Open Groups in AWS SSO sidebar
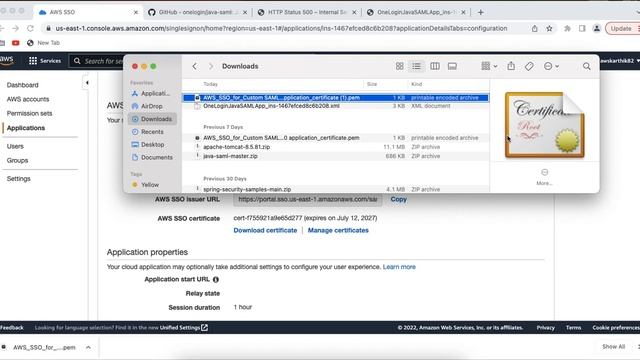Viewport: 640px width, 360px height. 17,160
